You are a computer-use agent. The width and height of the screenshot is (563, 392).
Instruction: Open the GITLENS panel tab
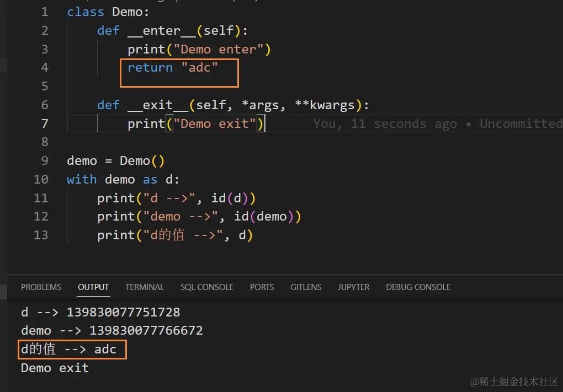tap(306, 287)
